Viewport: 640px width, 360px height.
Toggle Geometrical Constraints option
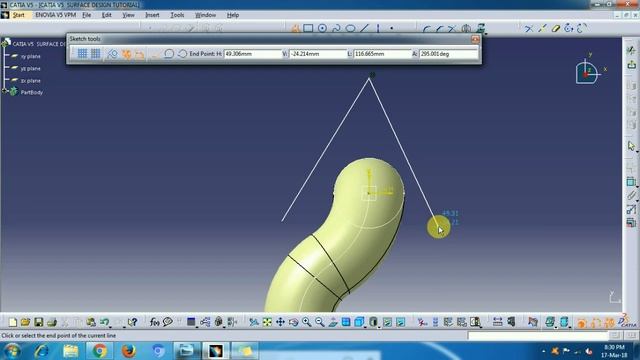pos(127,53)
